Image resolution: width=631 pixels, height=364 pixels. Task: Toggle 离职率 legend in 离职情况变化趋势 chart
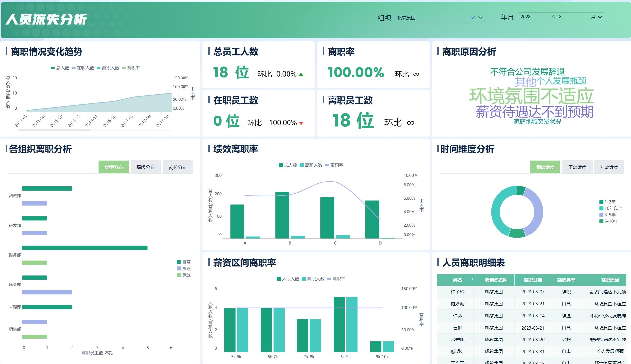tap(131, 68)
